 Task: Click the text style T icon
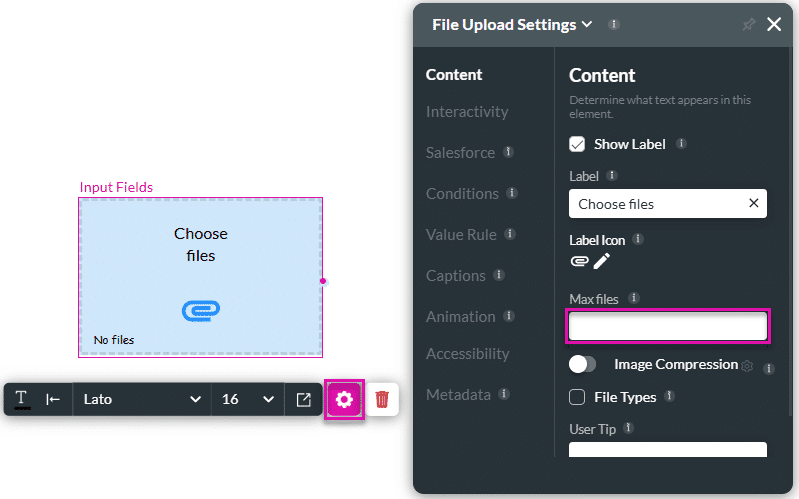(x=21, y=399)
